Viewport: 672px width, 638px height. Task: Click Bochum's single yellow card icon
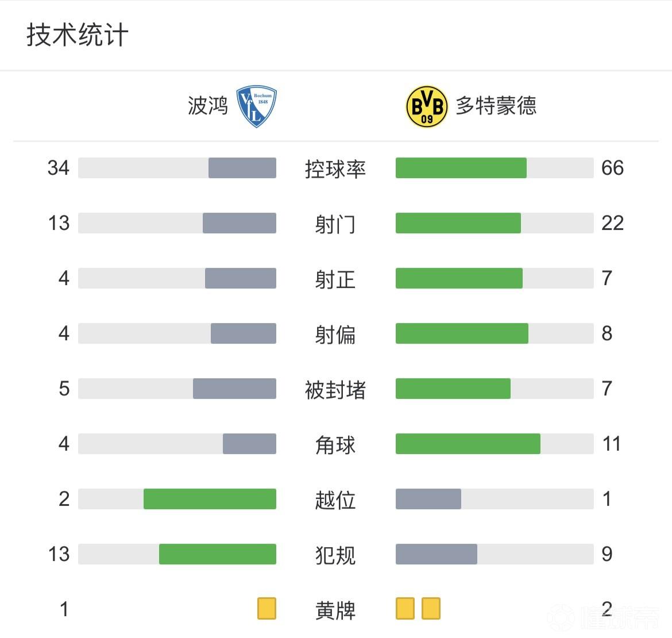point(267,609)
